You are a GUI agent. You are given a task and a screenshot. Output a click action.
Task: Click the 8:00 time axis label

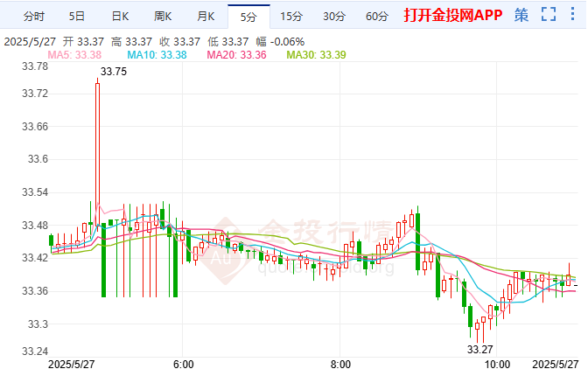[340, 364]
